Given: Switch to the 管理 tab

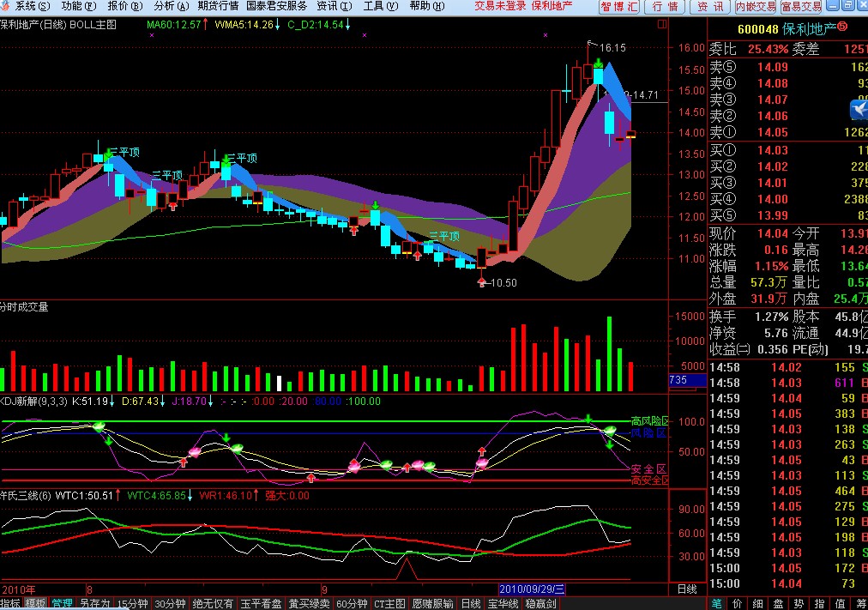Looking at the screenshot, I should 62,604.
